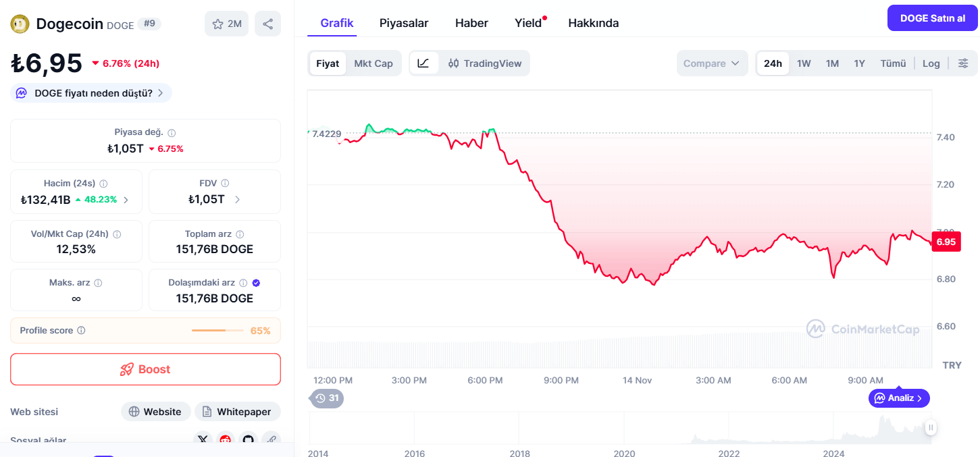
Task: Click the DOGE Satın al button
Action: click(933, 18)
